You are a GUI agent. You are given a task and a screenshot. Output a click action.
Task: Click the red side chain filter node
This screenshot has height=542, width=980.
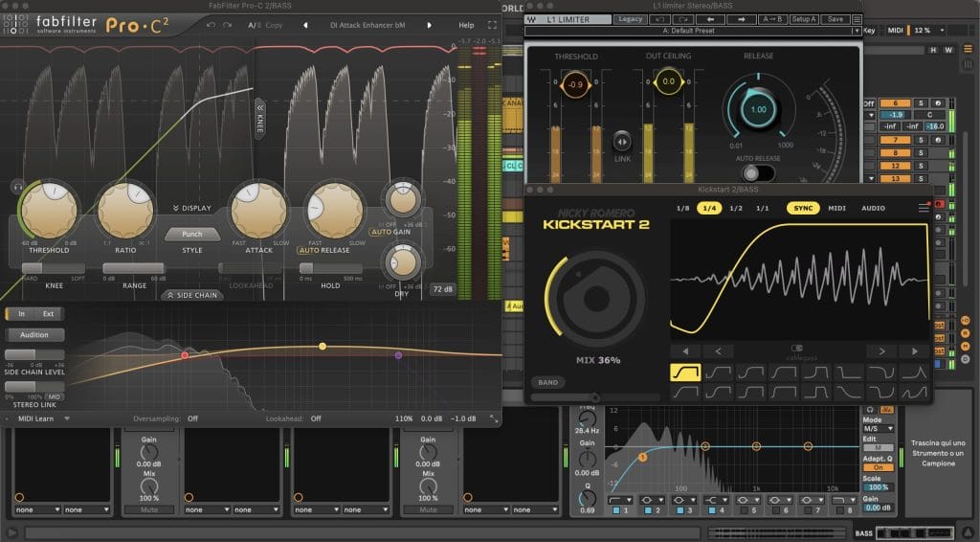[185, 355]
